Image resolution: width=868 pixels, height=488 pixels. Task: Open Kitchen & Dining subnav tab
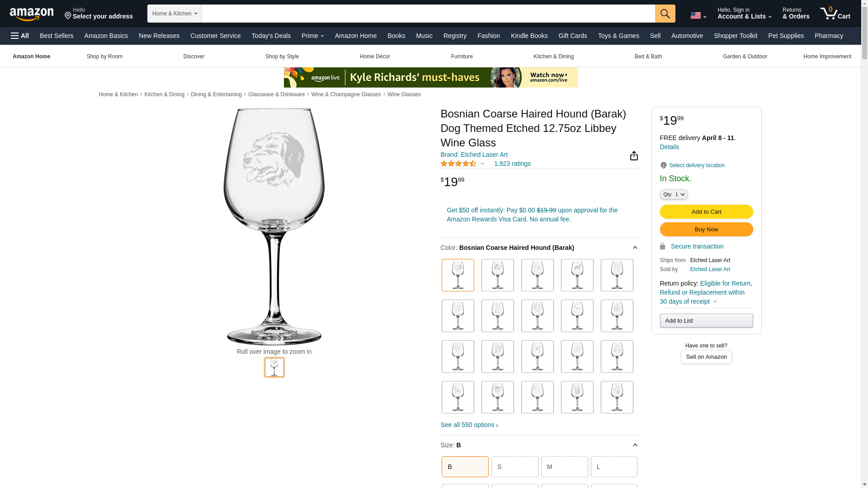coord(553,56)
